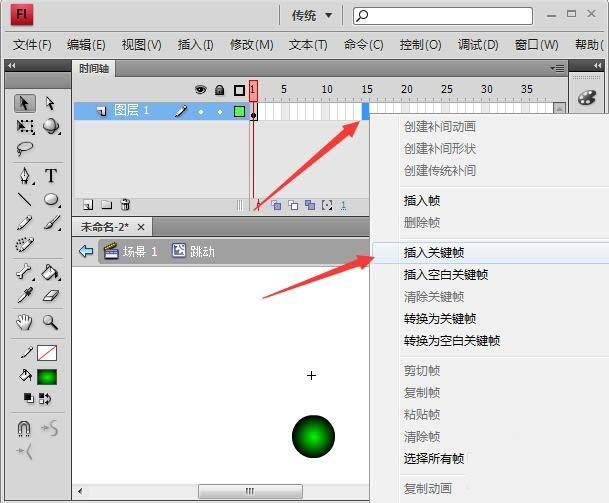Create a new layer folder
This screenshot has height=503, width=609.
click(x=106, y=205)
